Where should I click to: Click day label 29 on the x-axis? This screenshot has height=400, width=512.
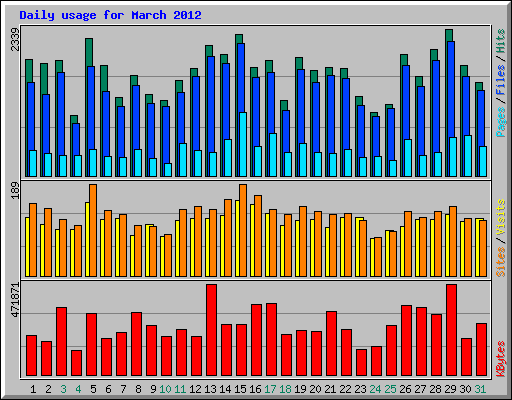[450, 389]
